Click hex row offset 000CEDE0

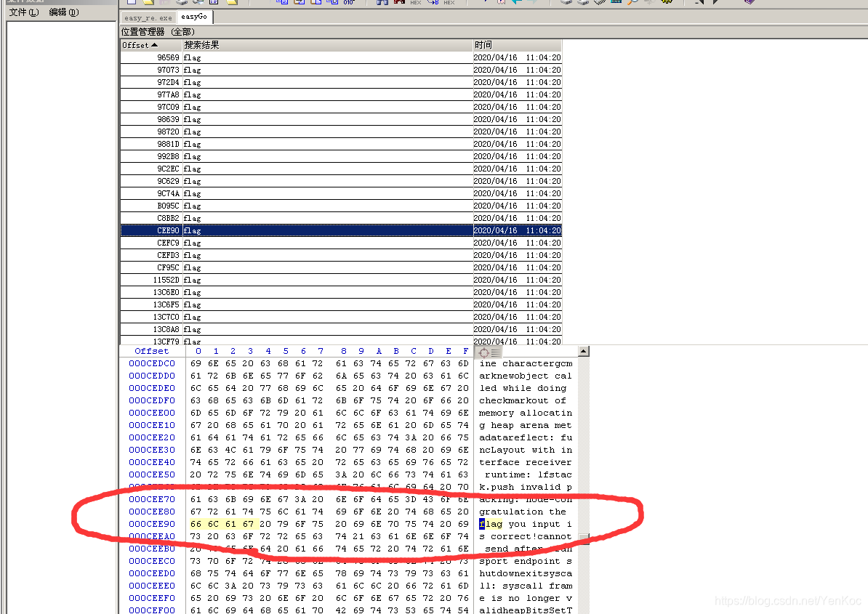pyautogui.click(x=152, y=388)
